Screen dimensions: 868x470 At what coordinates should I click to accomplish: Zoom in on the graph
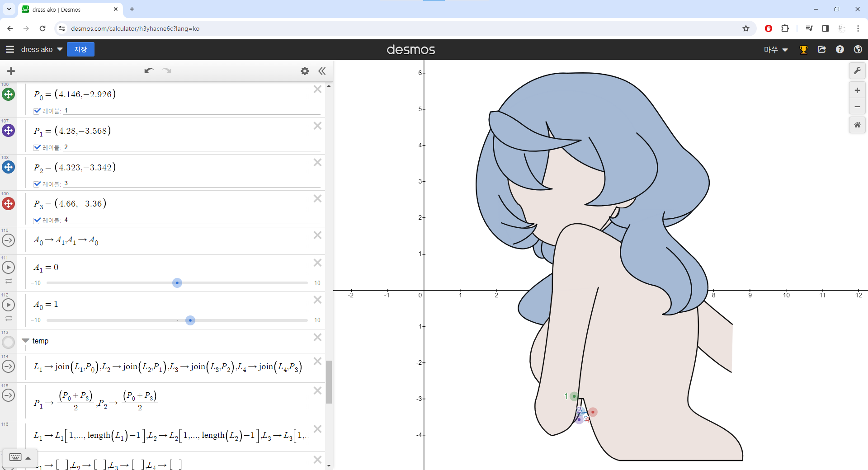pos(857,90)
